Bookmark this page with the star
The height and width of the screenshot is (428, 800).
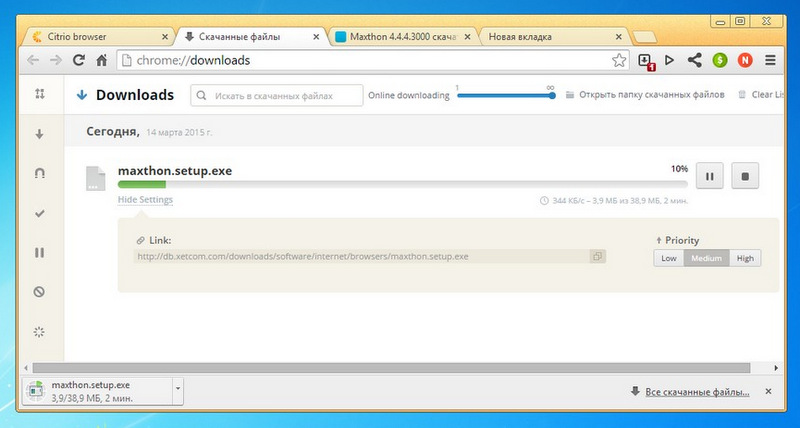619,60
